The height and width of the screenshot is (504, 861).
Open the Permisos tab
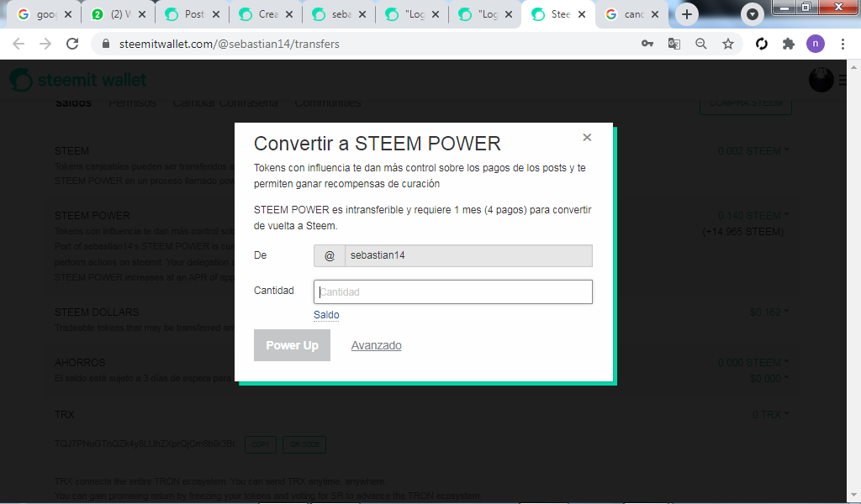click(x=132, y=103)
